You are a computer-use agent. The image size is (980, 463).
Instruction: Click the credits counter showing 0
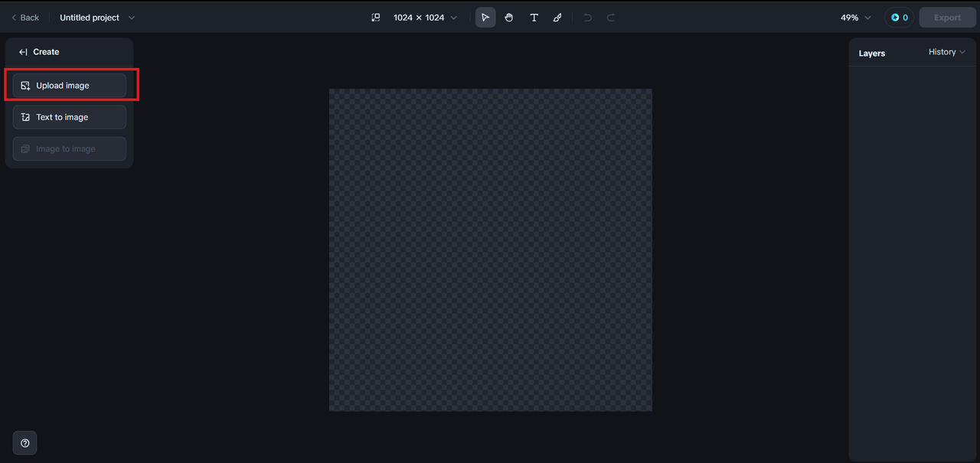899,18
